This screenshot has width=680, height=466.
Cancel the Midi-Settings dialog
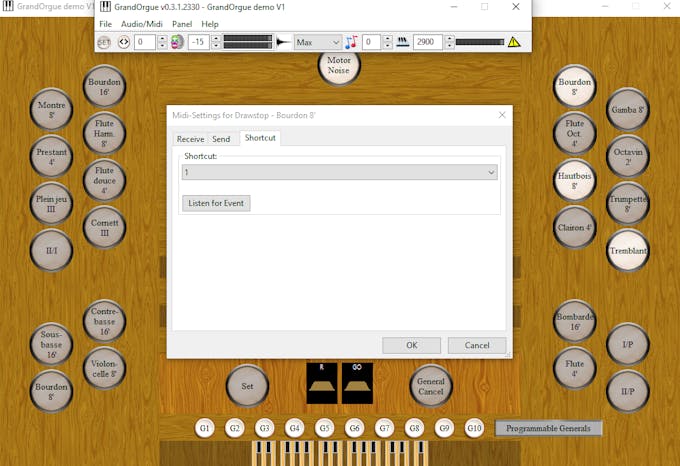tap(477, 345)
